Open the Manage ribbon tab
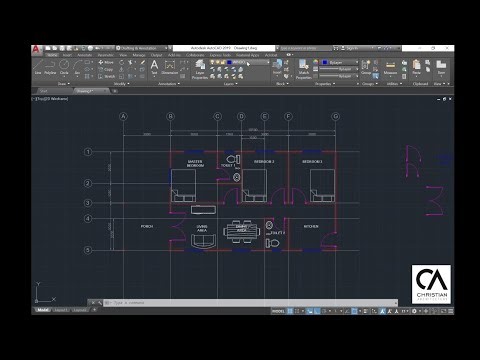 tap(139, 55)
